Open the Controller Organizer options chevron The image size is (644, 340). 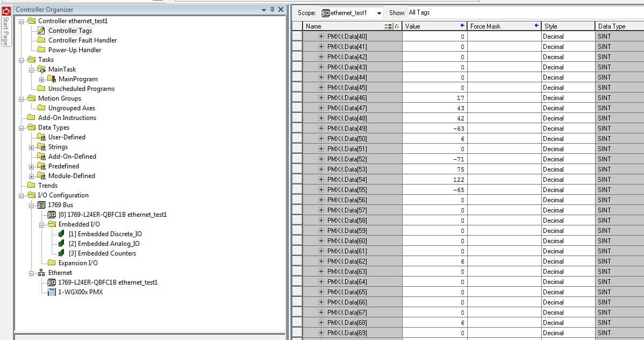263,9
